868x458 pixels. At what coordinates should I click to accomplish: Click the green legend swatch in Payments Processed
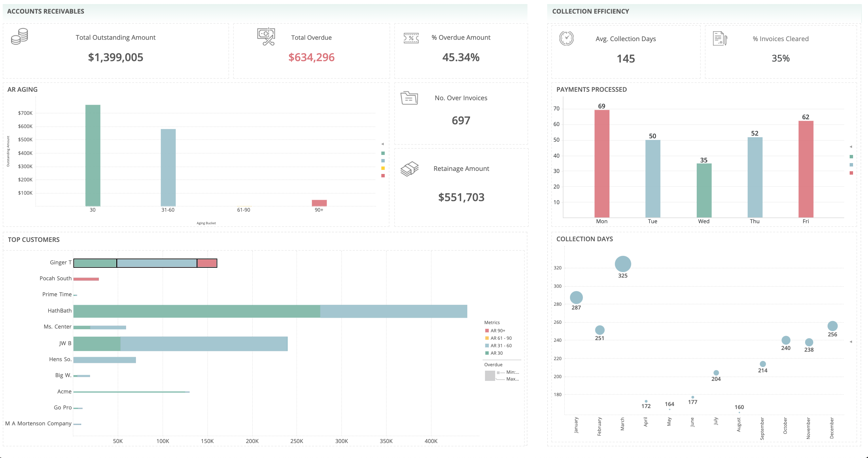point(851,157)
